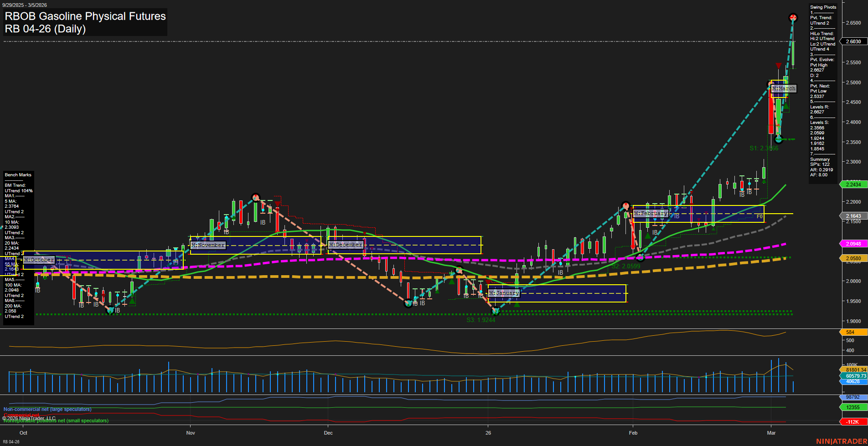The height and width of the screenshot is (446, 868).
Task: Toggle the Nonreportable positions net display
Action: (56, 421)
